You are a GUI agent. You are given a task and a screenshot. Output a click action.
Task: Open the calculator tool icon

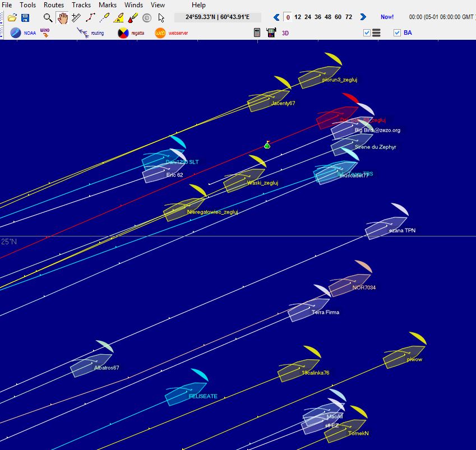coord(257,33)
